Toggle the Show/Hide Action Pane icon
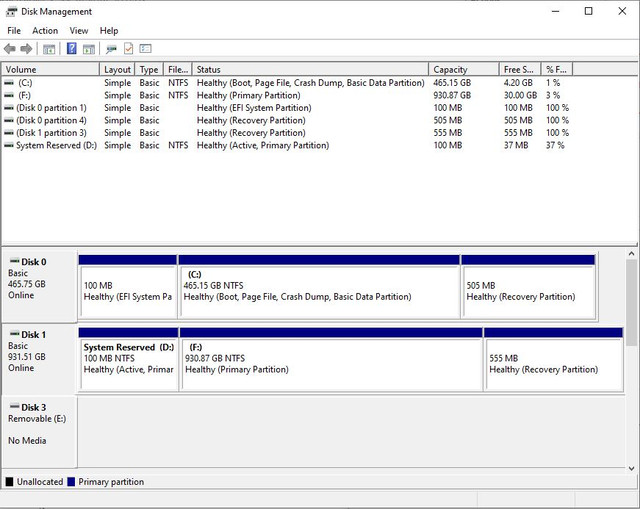 89,49
